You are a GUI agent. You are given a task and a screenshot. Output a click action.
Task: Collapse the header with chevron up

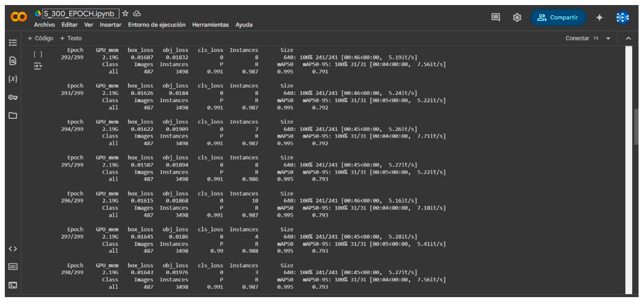(628, 39)
